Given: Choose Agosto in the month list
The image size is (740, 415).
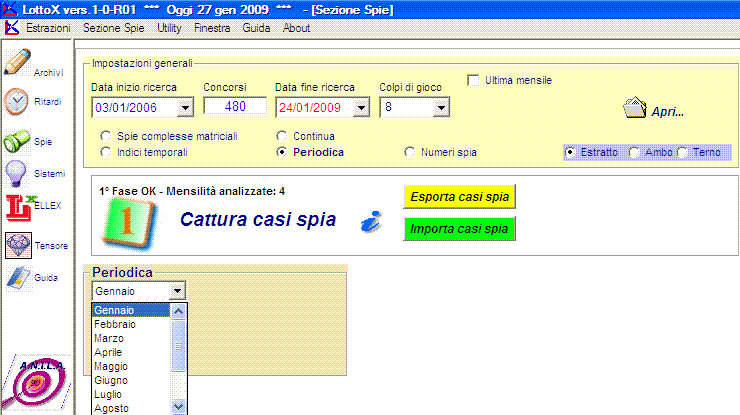Looking at the screenshot, I should pos(131,408).
